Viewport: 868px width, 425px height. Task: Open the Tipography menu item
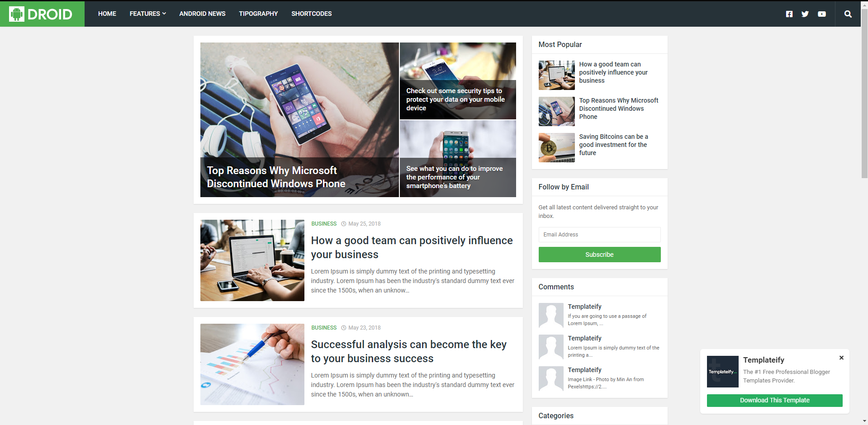[258, 14]
